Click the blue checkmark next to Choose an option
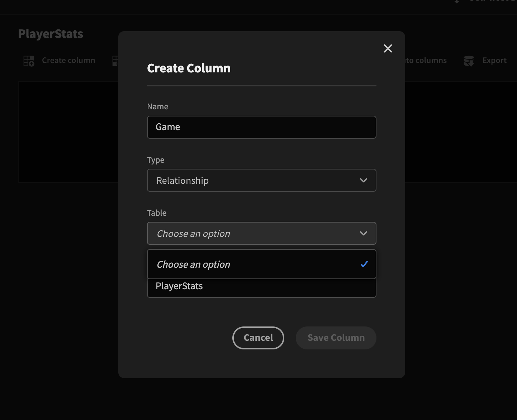Screen dimensions: 517x420 364,264
